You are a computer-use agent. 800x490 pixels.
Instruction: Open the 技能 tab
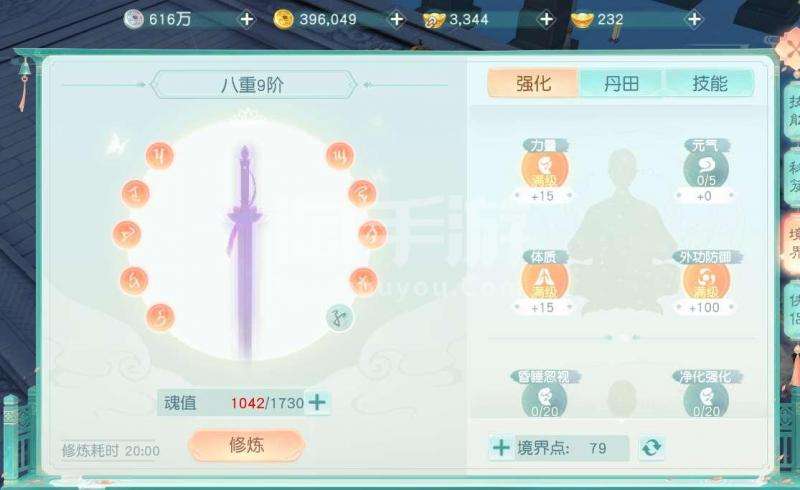(x=709, y=83)
